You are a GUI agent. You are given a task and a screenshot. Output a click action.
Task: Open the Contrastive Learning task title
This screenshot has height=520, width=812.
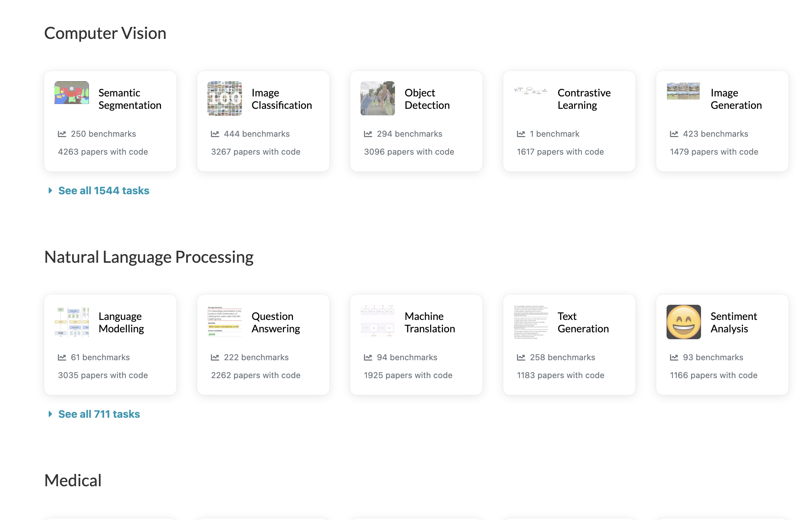(584, 99)
